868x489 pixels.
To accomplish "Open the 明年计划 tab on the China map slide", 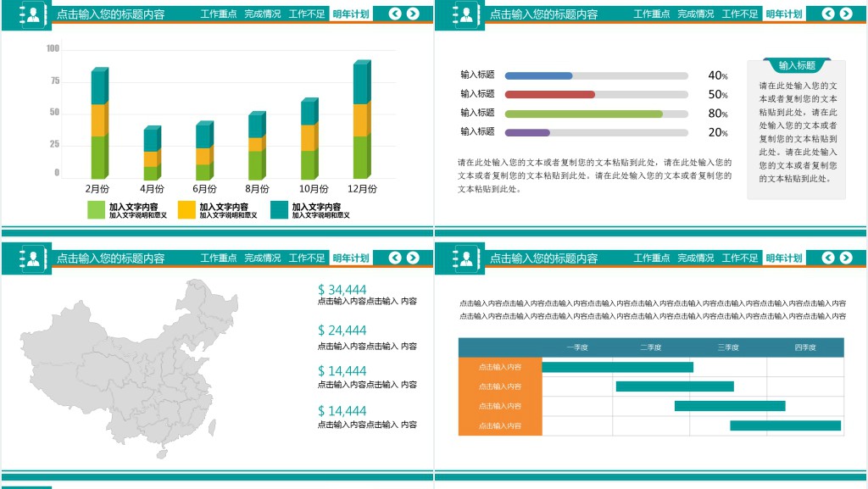I will click(351, 258).
